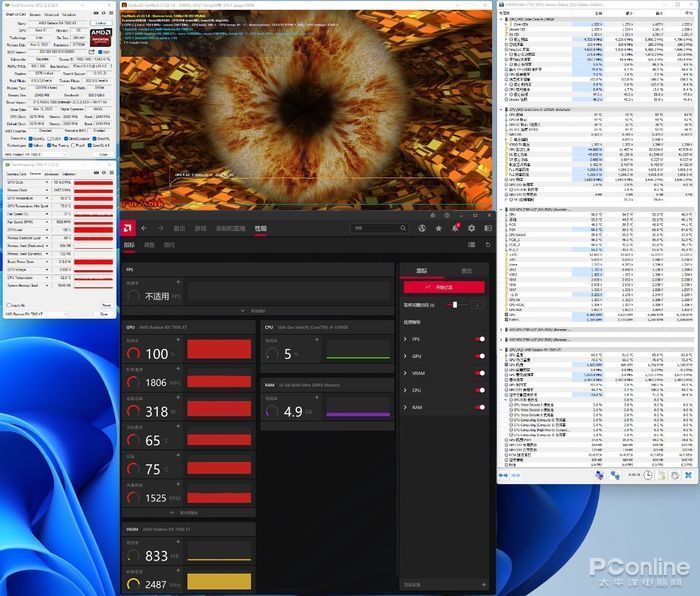Switch to the Graphics Card tab in GPU-Z sensors window
This screenshot has height=596, width=700.
click(17, 174)
